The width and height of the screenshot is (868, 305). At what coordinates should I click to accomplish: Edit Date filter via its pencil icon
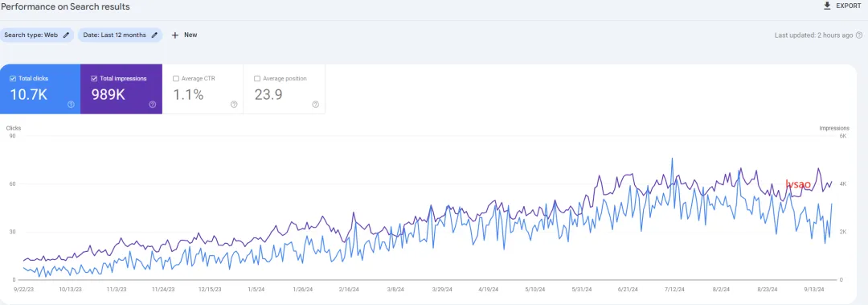[x=154, y=35]
